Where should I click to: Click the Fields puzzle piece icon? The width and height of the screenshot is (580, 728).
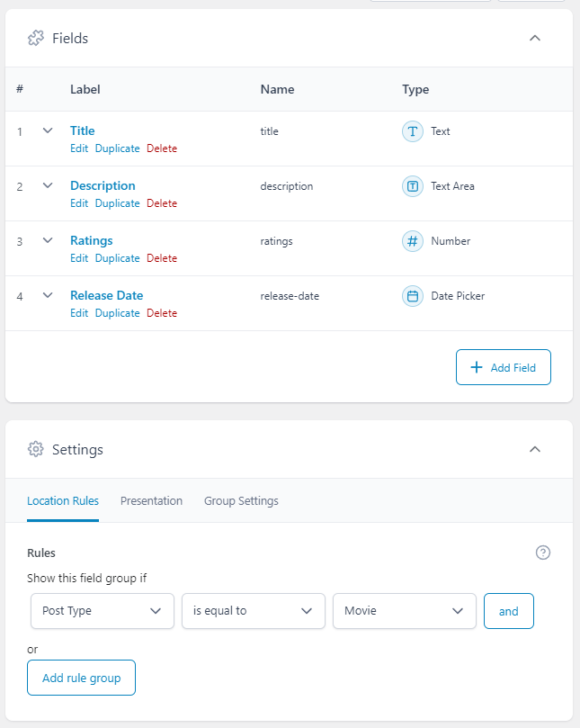(x=36, y=38)
